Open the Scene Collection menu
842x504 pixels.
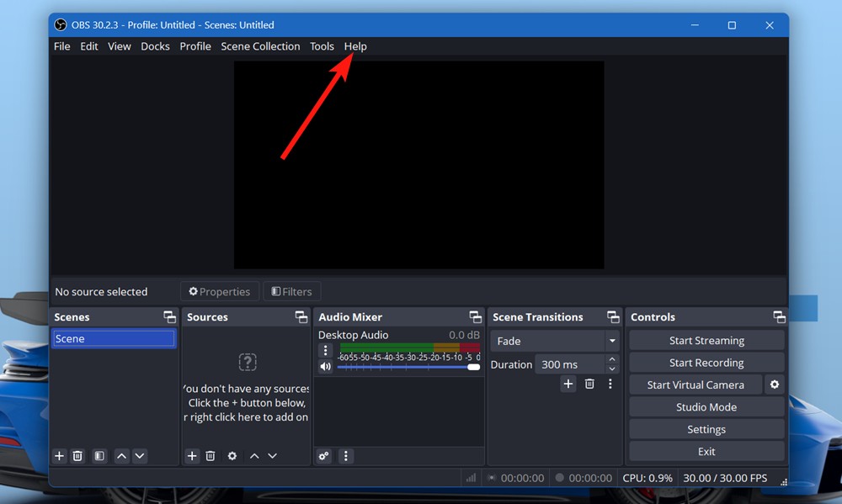(260, 46)
